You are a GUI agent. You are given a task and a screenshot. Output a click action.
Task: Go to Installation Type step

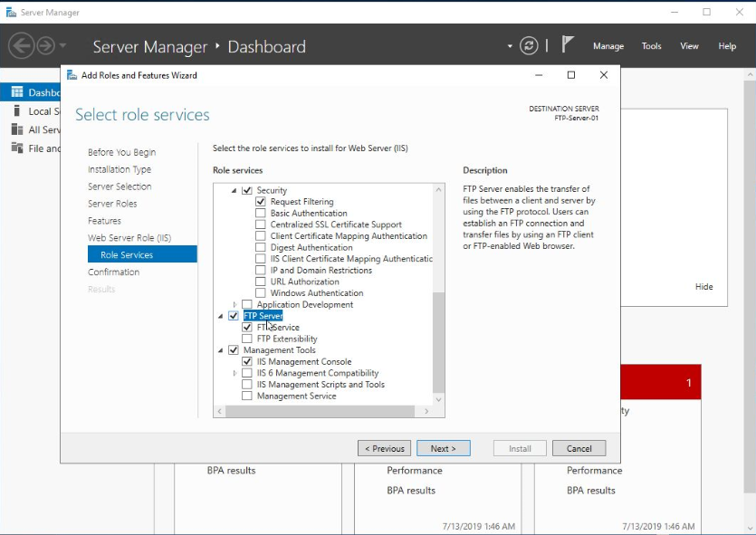[120, 169]
